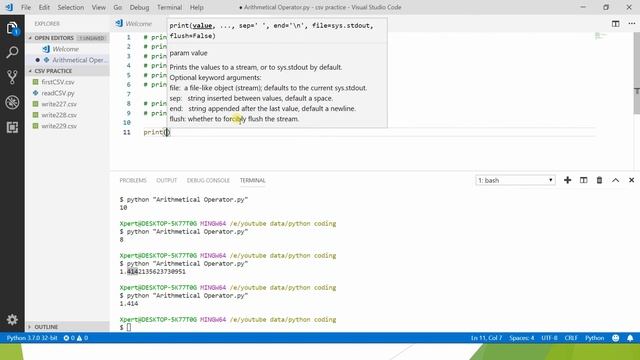The height and width of the screenshot is (360, 640).
Task: Open readCSV.py file
Action: (58, 93)
